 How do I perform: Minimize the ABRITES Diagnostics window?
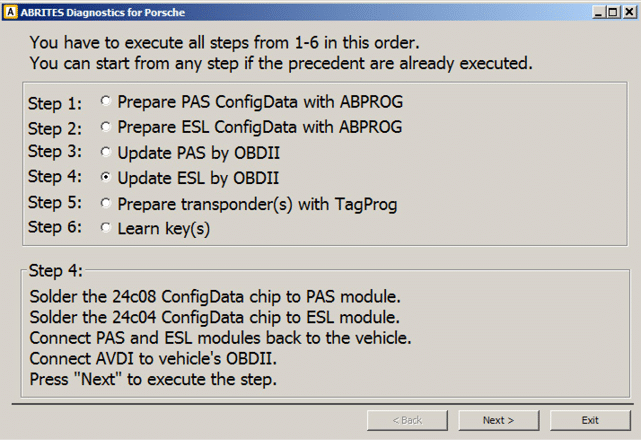pyautogui.click(x=595, y=11)
